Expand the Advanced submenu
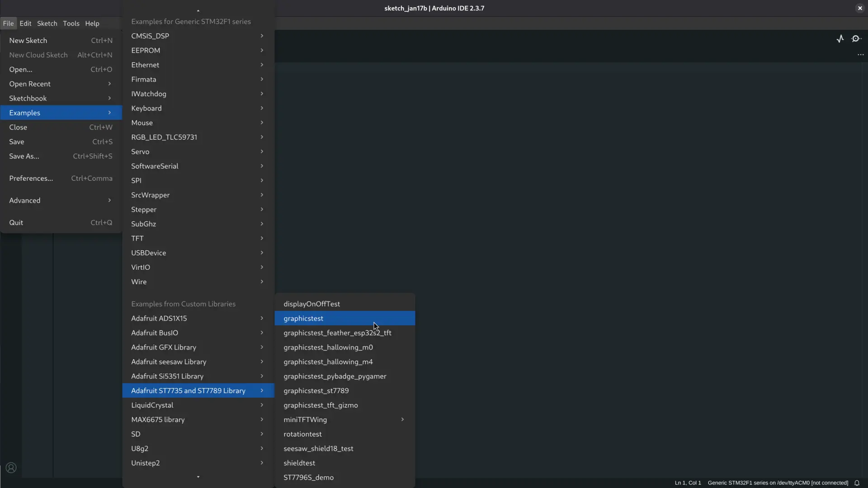 61,200
